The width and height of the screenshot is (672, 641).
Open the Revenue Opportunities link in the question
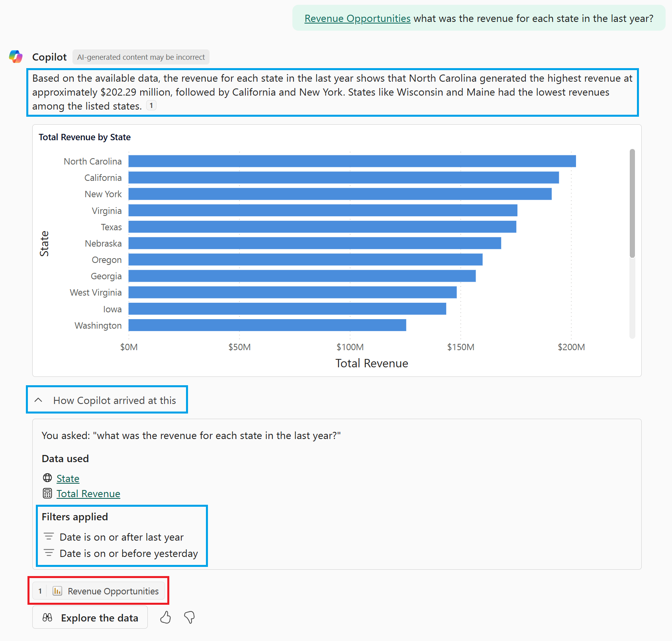357,18
